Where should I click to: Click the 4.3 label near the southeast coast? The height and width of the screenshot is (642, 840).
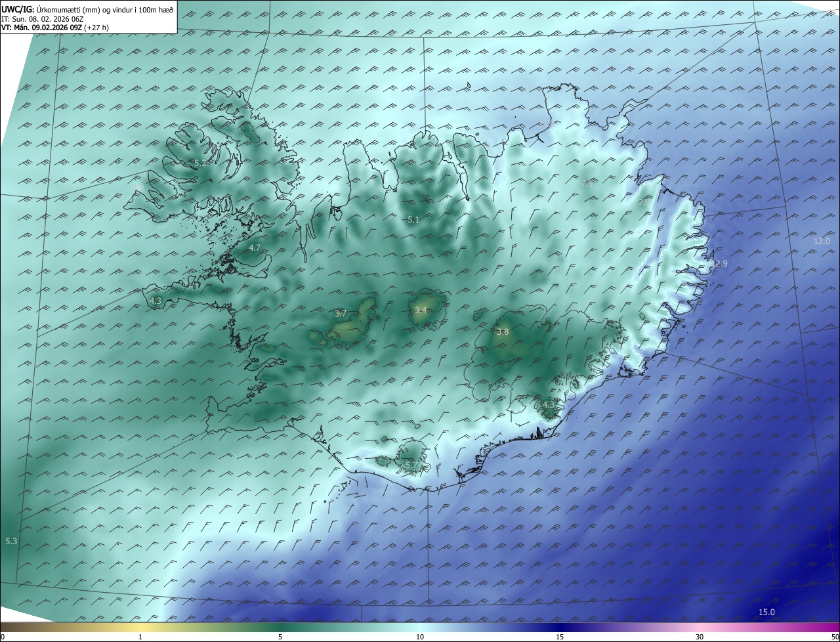pos(549,405)
